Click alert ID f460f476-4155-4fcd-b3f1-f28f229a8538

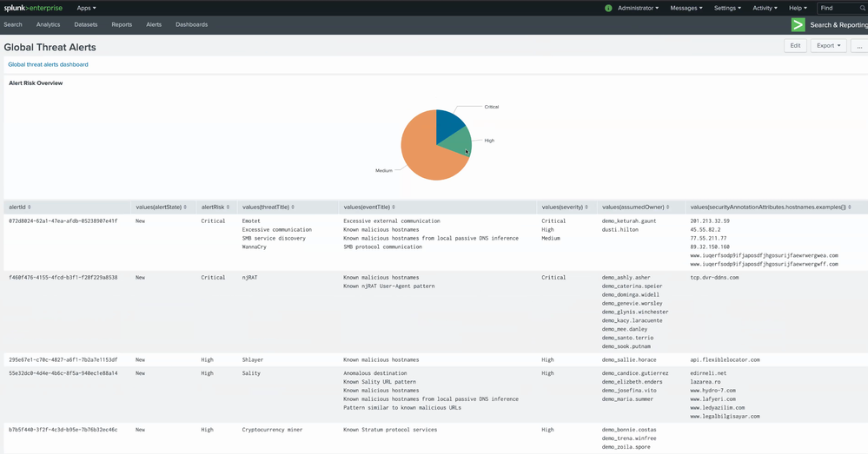(x=63, y=278)
